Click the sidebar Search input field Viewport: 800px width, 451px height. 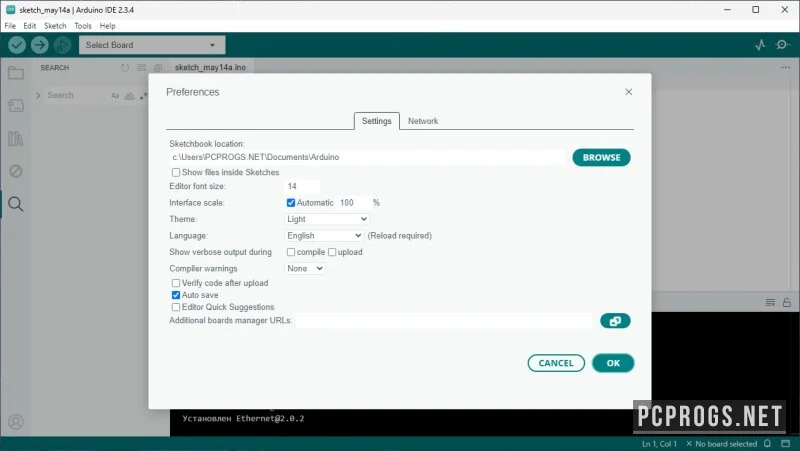(77, 95)
